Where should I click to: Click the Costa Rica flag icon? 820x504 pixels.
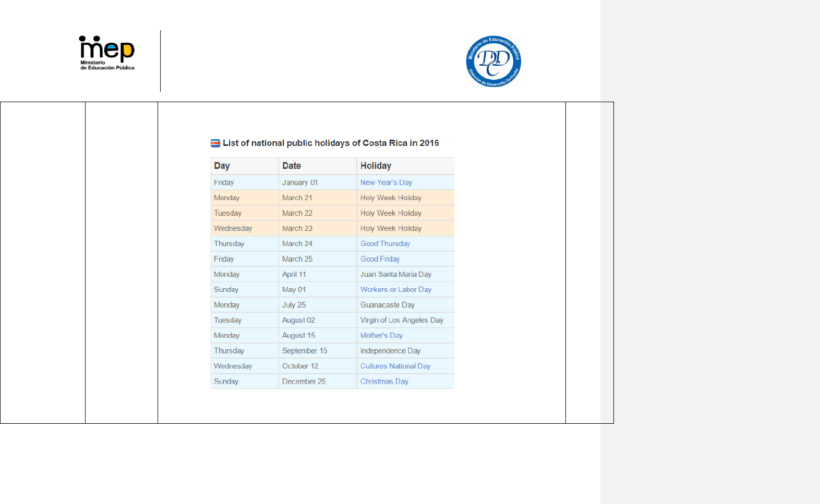pos(215,143)
